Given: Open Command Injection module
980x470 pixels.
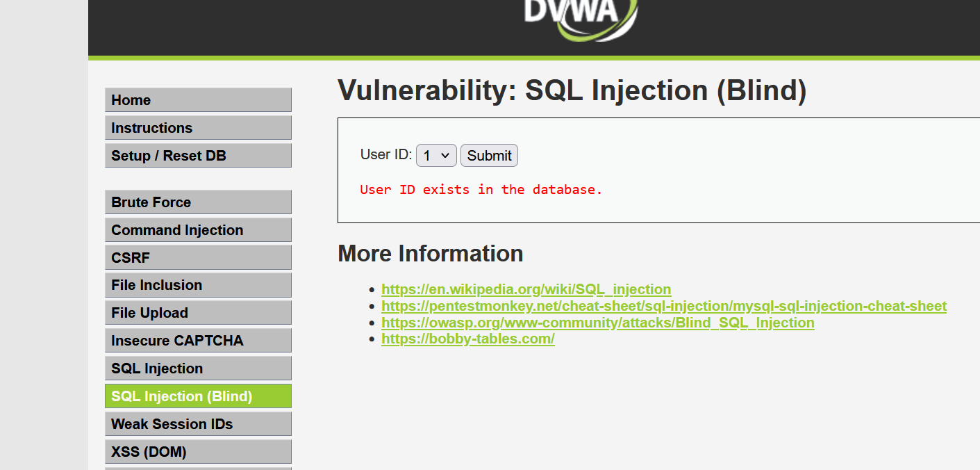Looking at the screenshot, I should point(198,230).
